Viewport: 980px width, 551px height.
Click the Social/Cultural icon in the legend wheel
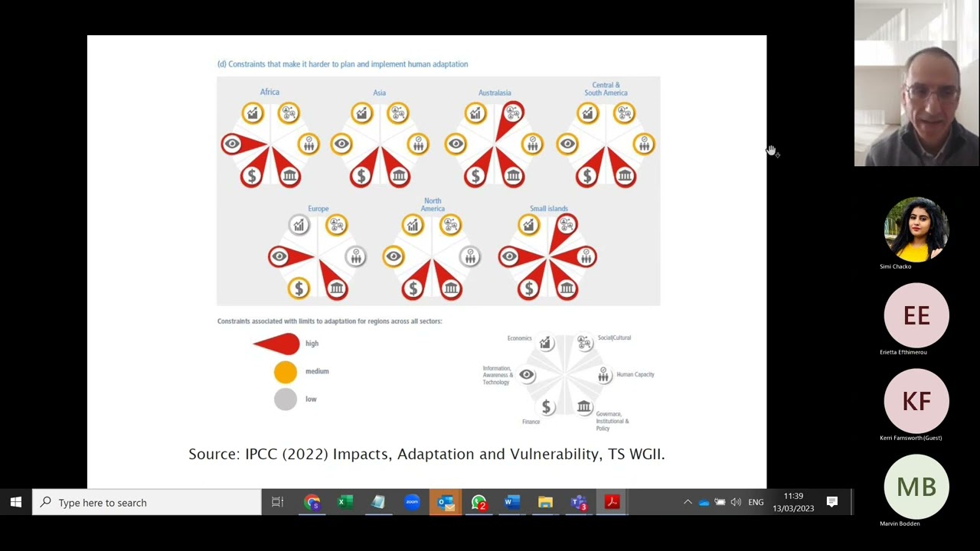pyautogui.click(x=584, y=343)
